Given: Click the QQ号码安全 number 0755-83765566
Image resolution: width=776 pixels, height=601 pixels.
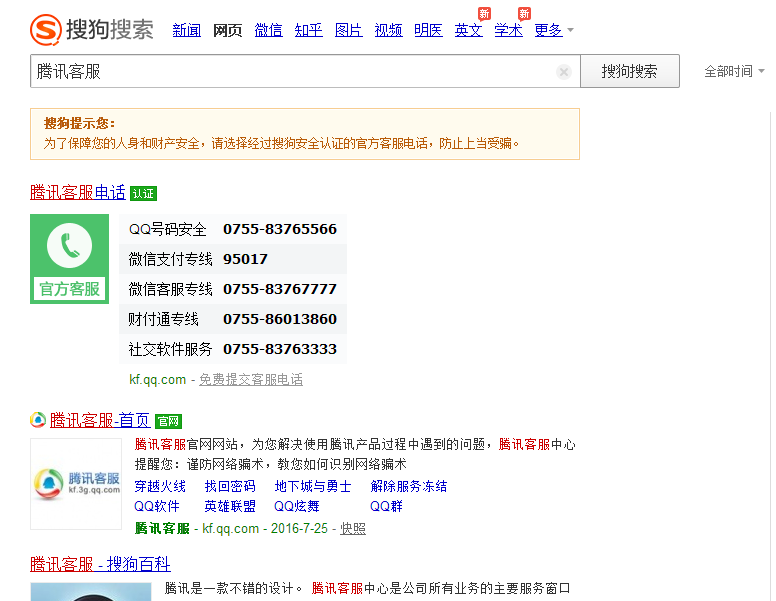Looking at the screenshot, I should tap(280, 229).
